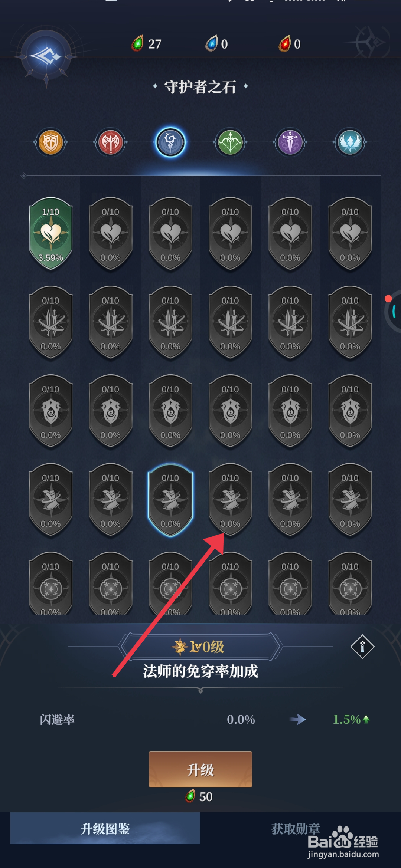Select the purple sword class icon
The image size is (401, 868).
tap(290, 142)
